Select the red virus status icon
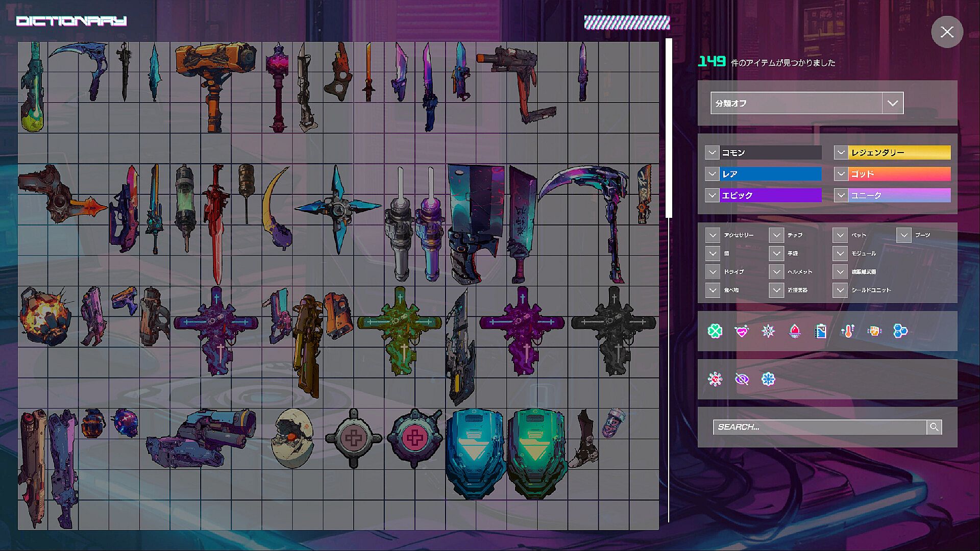 point(715,379)
